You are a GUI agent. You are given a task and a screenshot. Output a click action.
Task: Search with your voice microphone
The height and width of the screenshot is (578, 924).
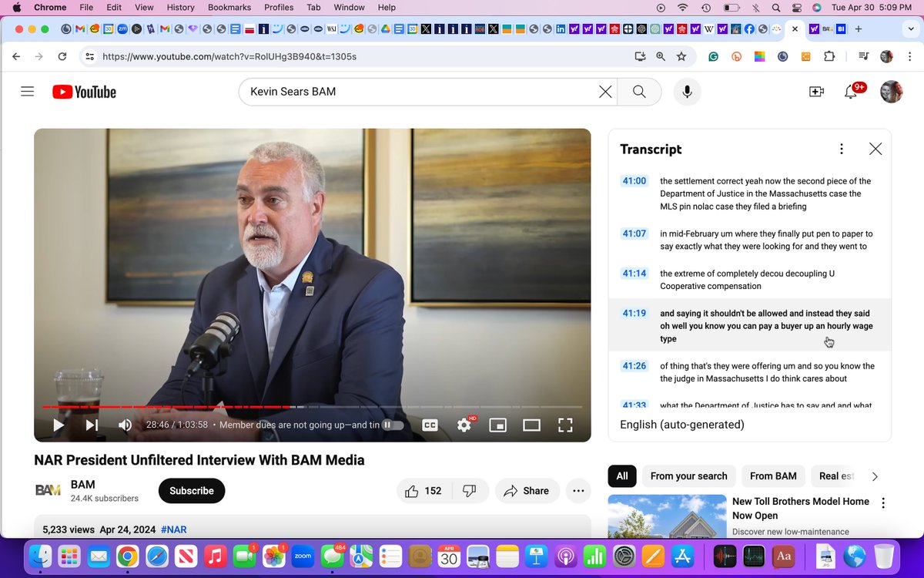(688, 92)
